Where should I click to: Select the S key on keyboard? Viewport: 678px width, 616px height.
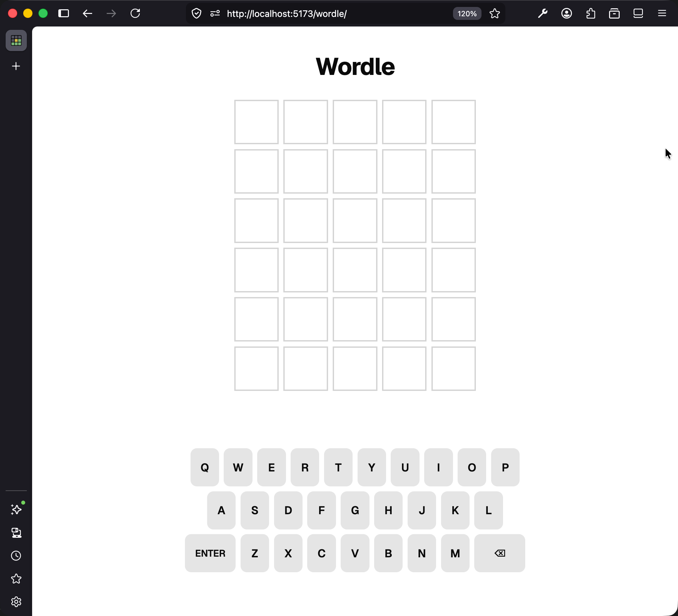coord(254,510)
